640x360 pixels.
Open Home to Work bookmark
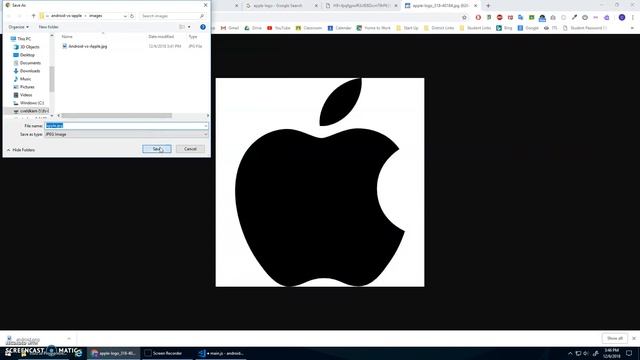[x=373, y=28]
